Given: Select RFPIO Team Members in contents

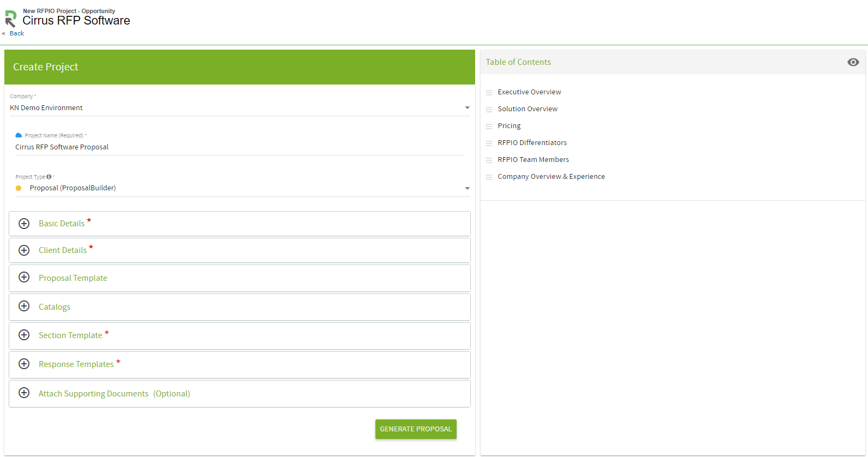Looking at the screenshot, I should point(533,160).
